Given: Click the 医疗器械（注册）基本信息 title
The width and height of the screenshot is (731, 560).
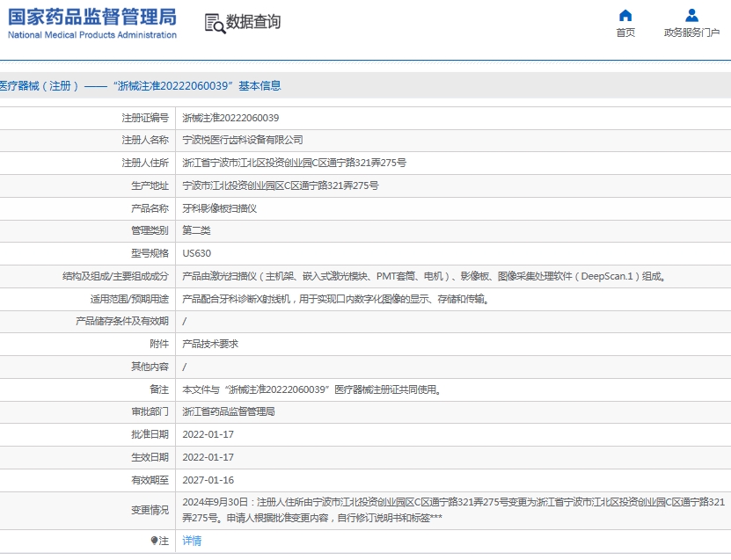Looking at the screenshot, I should pos(141,86).
